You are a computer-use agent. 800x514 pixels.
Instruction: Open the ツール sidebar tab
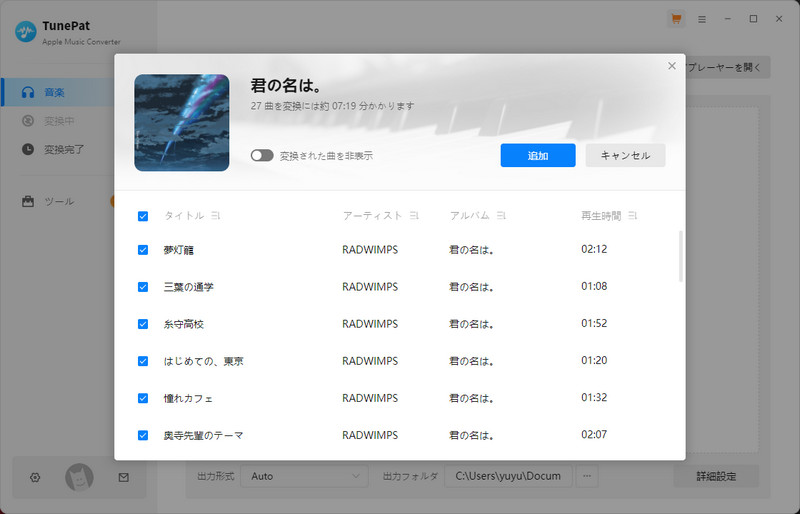58,201
